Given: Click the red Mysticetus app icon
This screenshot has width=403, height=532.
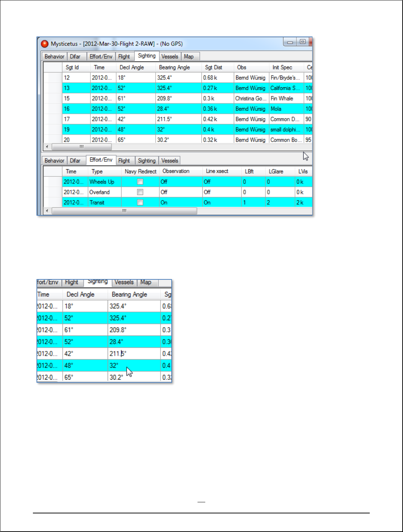Looking at the screenshot, I should 45,44.
